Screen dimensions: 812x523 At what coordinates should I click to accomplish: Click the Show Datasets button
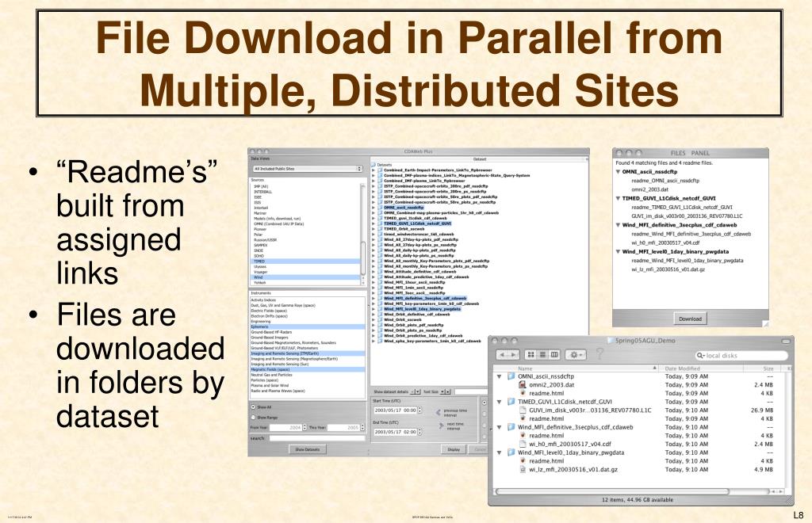[x=308, y=449]
